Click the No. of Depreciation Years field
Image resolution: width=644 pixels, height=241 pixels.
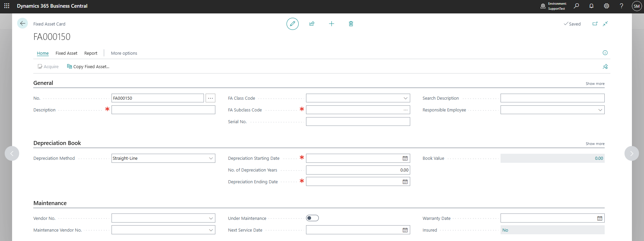coord(358,170)
